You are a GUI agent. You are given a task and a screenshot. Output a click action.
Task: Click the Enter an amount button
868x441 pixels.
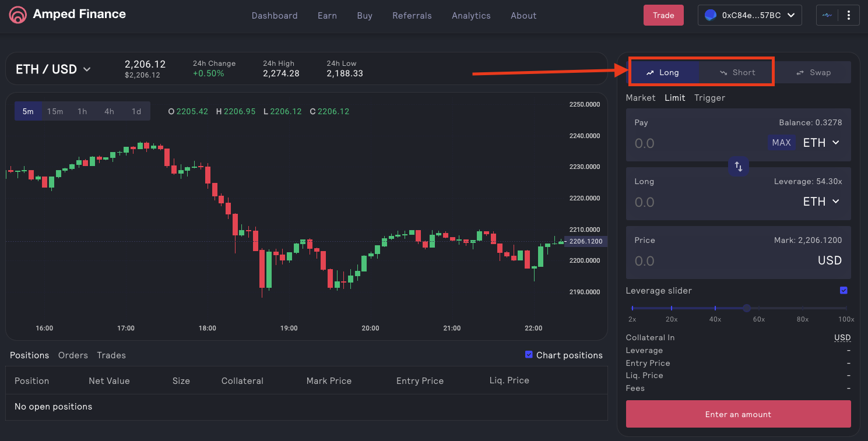click(738, 414)
